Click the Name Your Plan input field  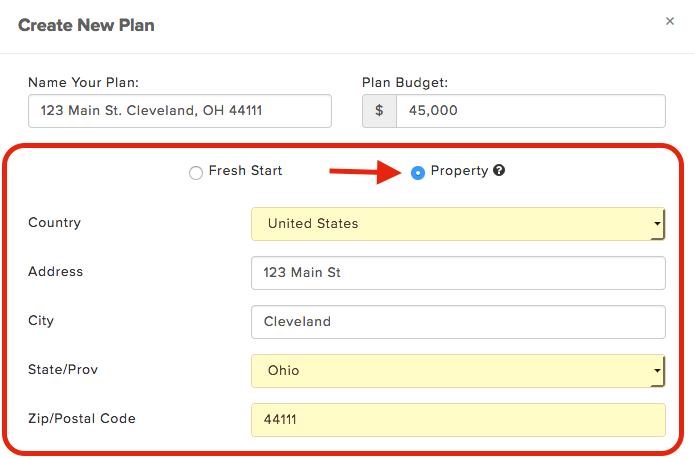pyautogui.click(x=180, y=111)
